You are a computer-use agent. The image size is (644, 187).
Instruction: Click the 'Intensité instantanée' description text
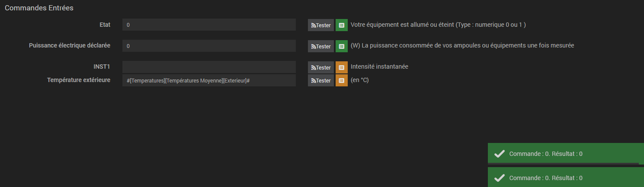[x=379, y=67]
